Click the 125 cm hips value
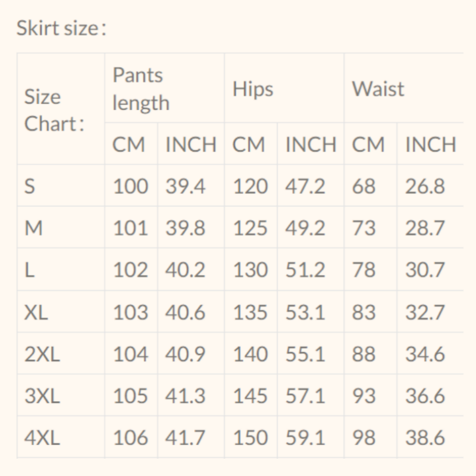Screen dimensions: 476x476 point(250,228)
